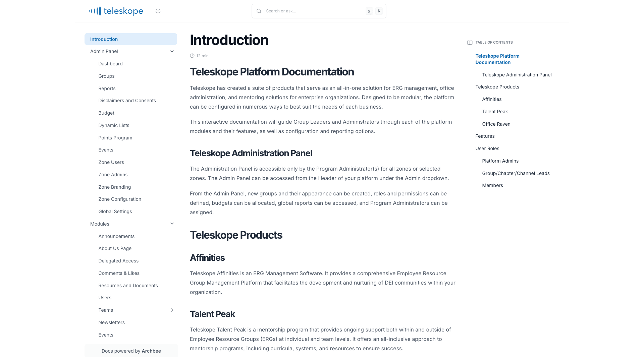Click the K shortcut badge in search bar

coord(379,11)
